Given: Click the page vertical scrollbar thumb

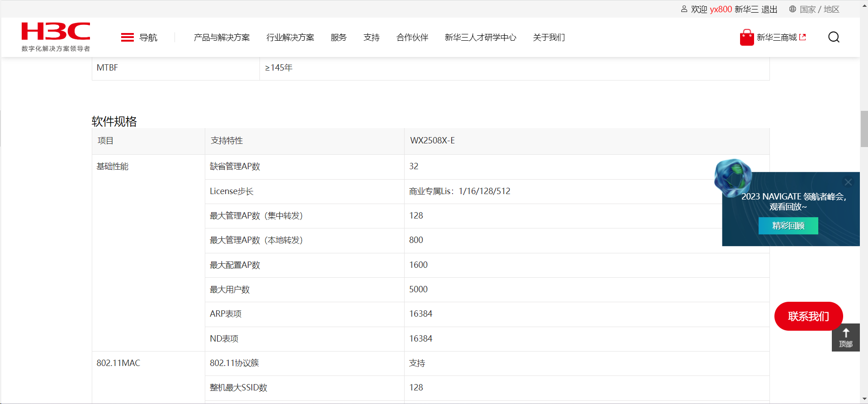Looking at the screenshot, I should [864, 129].
